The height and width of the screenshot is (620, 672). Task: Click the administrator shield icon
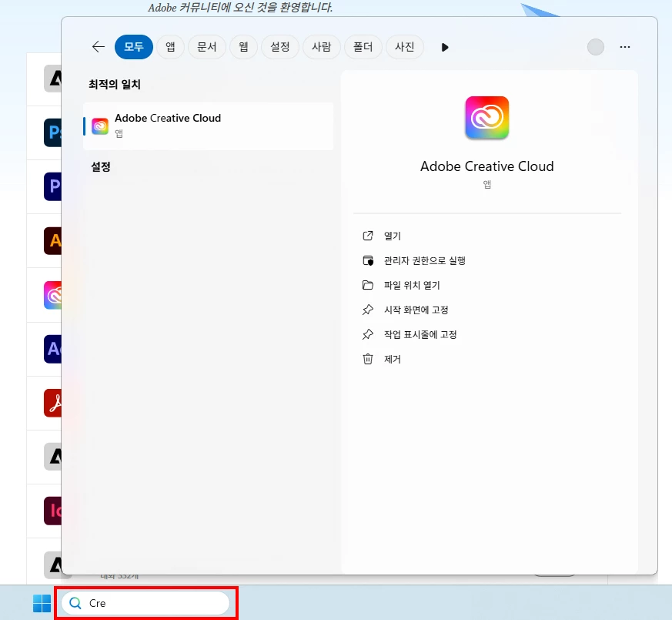click(368, 260)
